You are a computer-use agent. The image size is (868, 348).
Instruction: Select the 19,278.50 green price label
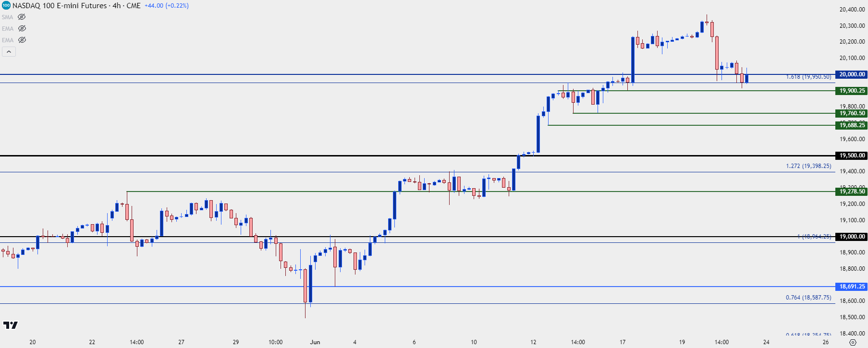point(852,192)
